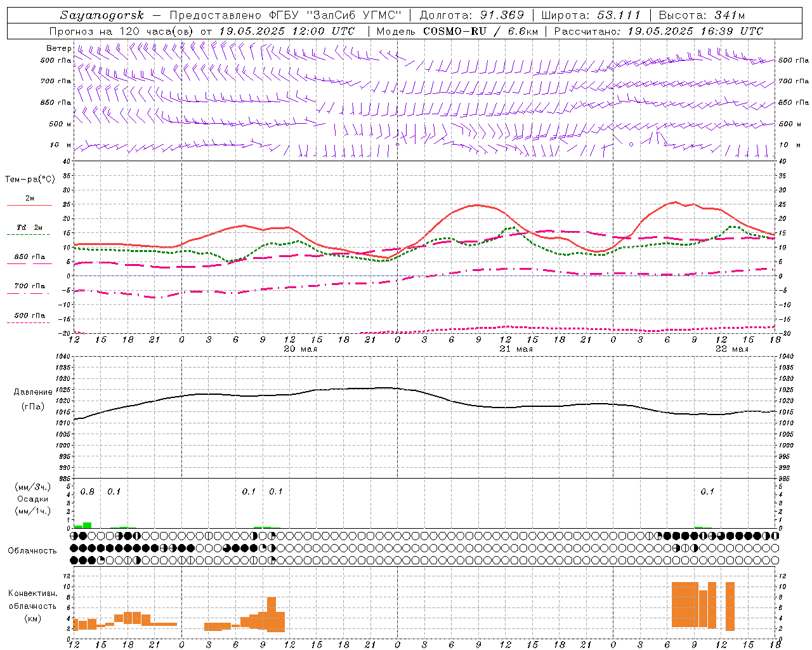The image size is (812, 650).
Task: Click the 'Тем-ра(°C)' temperature panel label
Action: pyautogui.click(x=30, y=180)
